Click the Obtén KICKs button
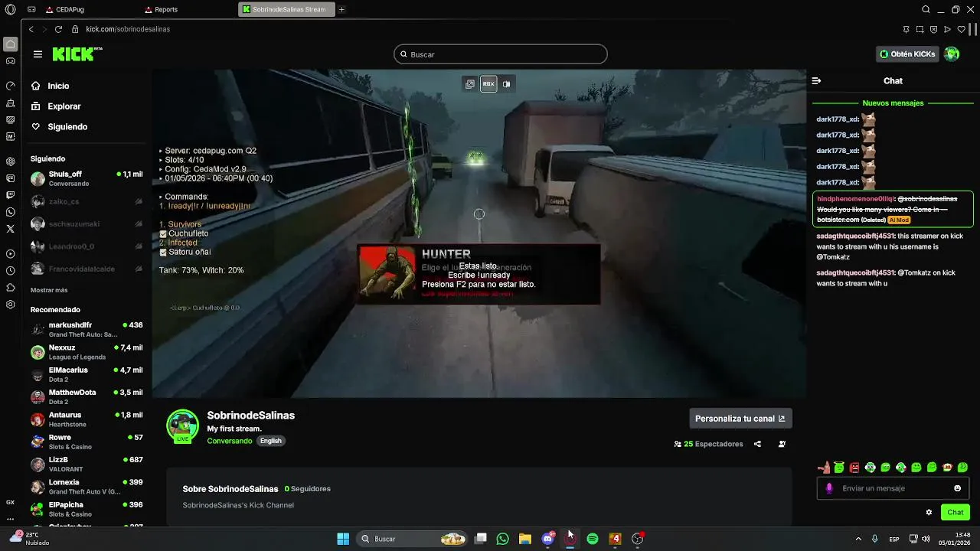Screen dimensions: 980x551 (907, 54)
